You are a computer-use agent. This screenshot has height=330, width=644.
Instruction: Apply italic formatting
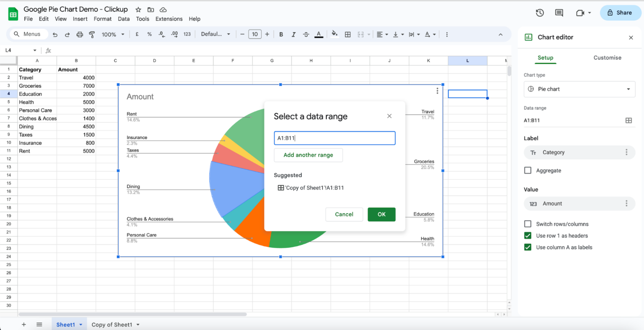(293, 34)
